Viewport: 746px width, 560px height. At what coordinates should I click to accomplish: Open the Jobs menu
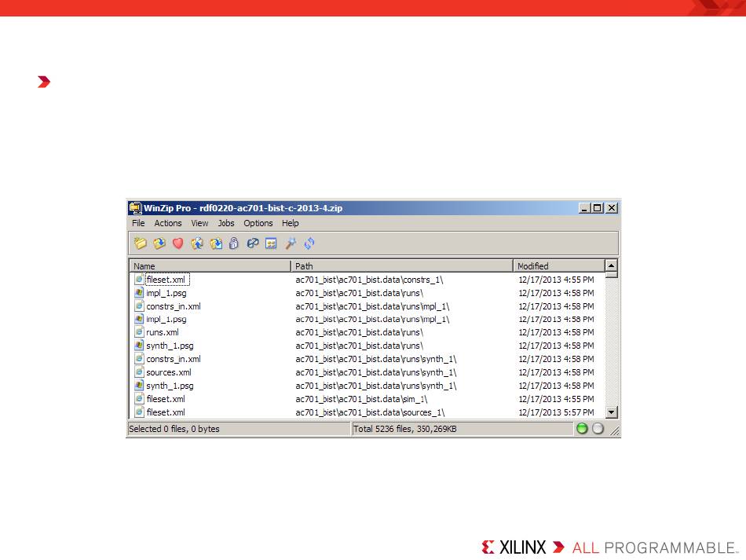pyautogui.click(x=226, y=223)
